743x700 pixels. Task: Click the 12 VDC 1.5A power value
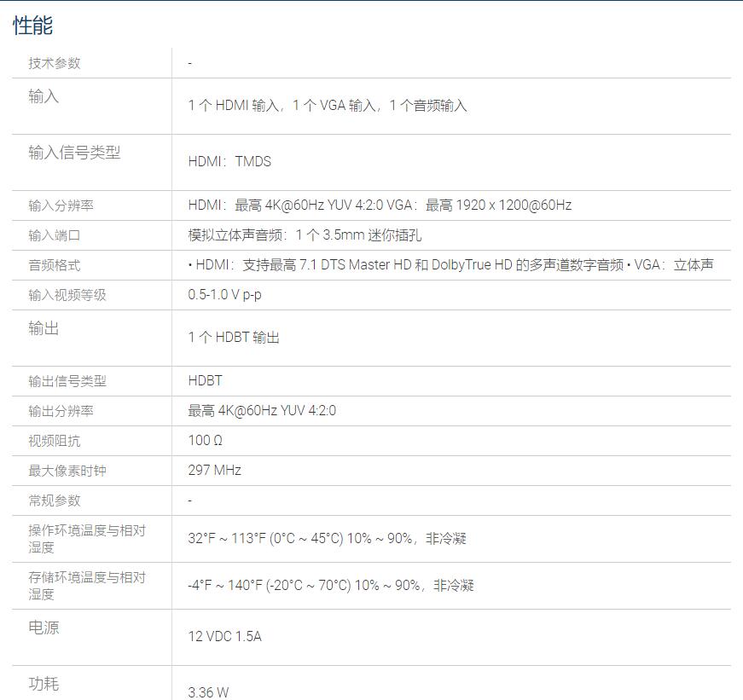click(x=224, y=637)
